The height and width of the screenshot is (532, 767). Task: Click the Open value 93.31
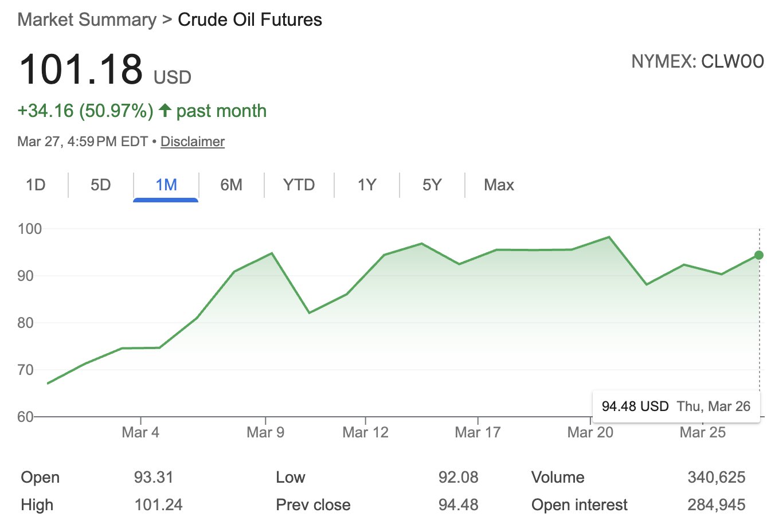click(x=154, y=477)
